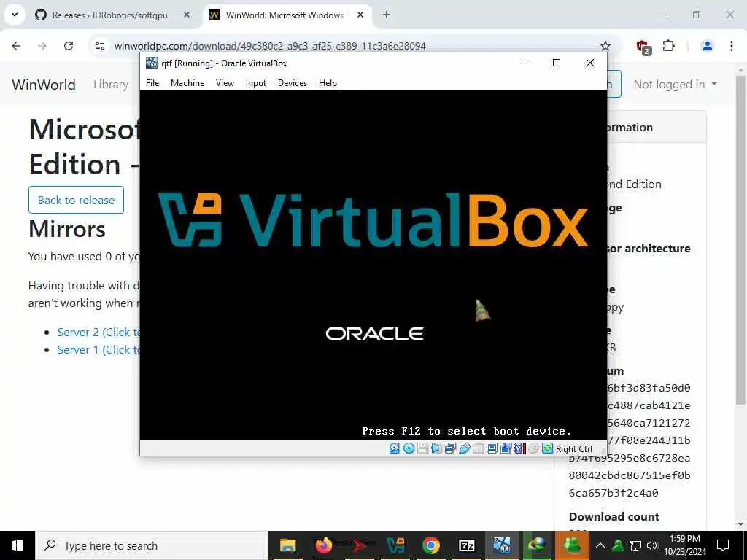Image resolution: width=747 pixels, height=560 pixels.
Task: Click the mouse integration status icon
Action: [x=533, y=448]
